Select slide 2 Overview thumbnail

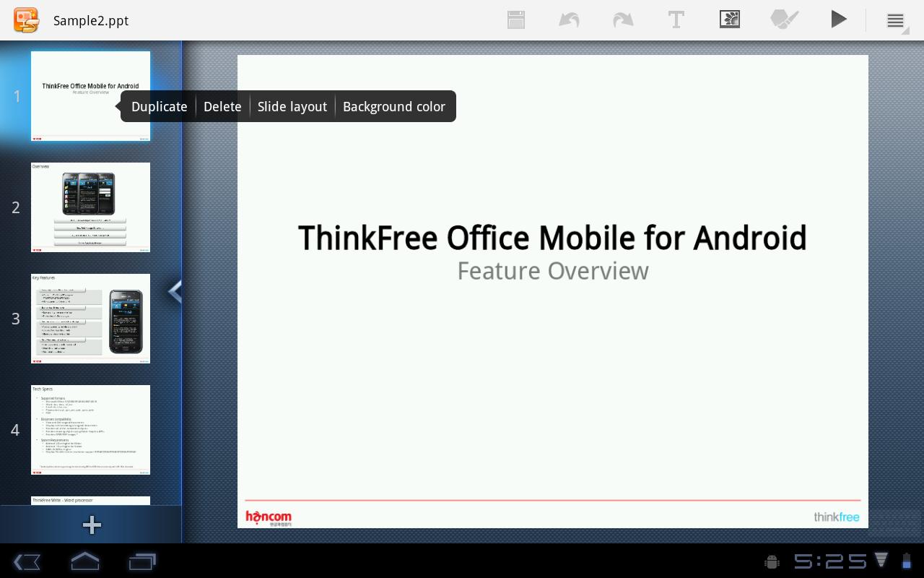click(90, 207)
